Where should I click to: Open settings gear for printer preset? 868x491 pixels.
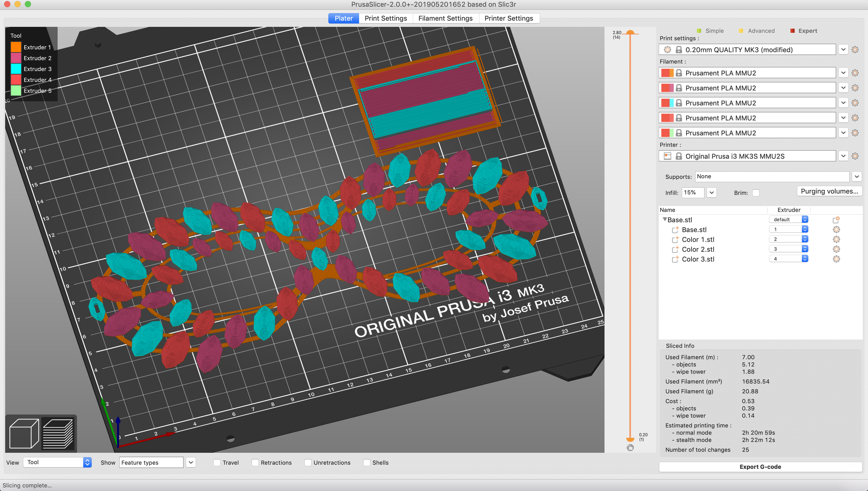point(855,156)
